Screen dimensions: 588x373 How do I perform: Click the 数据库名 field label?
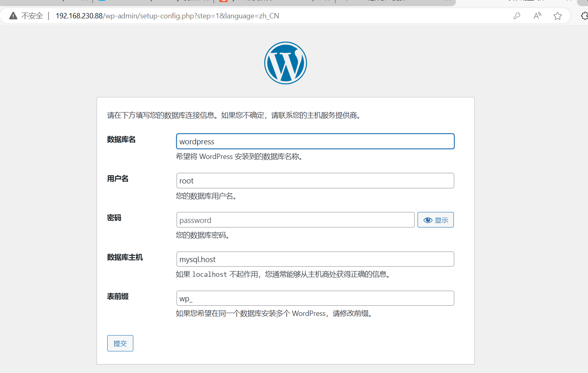click(x=122, y=139)
